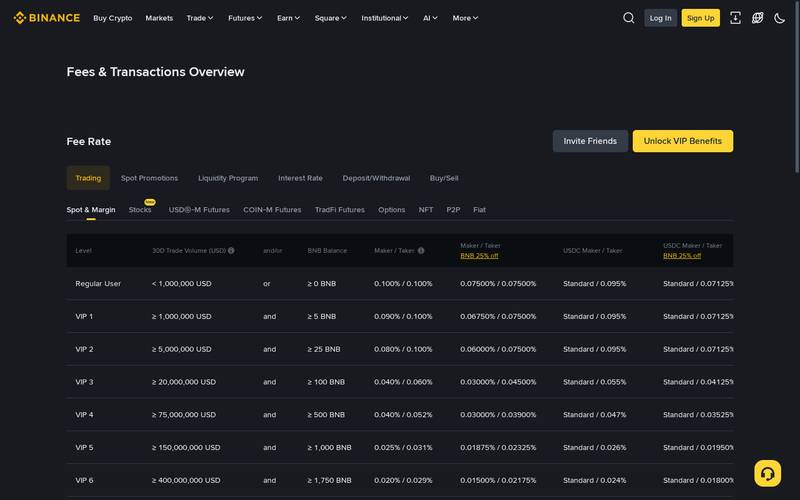Screen dimensions: 800x500
Task: Switch to Deposit/Withdrawal tab
Action: 376,178
